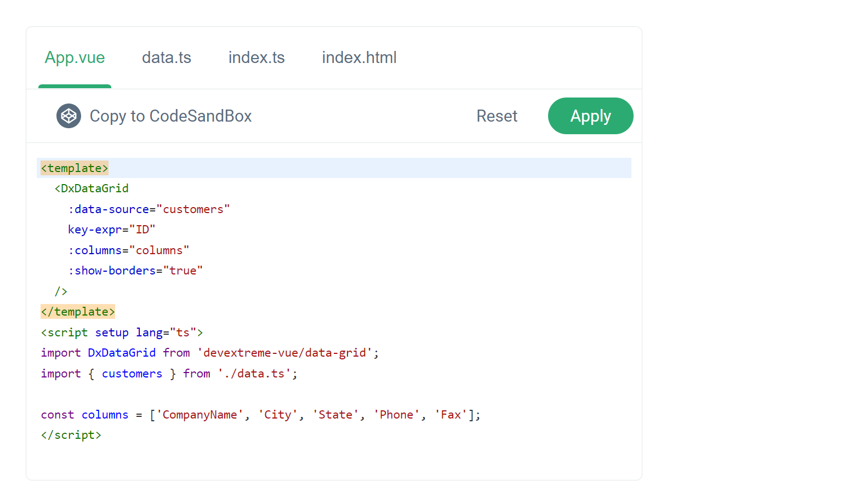Click the devextreme-vue/data-grid import string
Image resolution: width=855 pixels, height=504 pixels.
284,353
